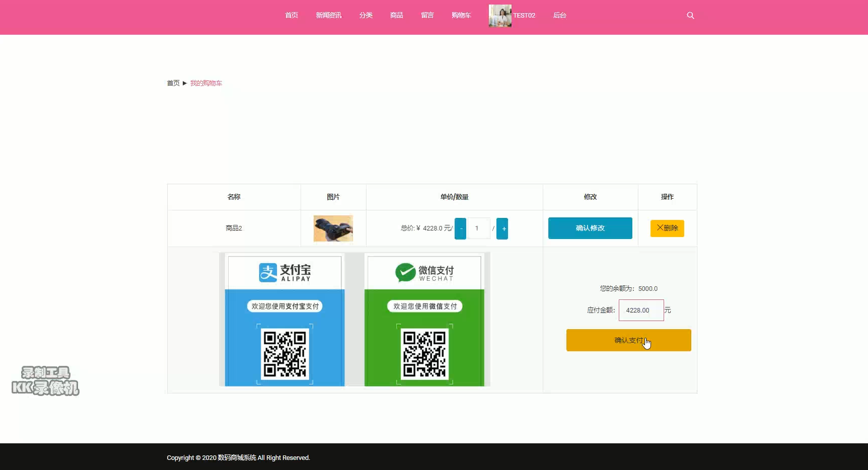Open the 后台 admin page
This screenshot has width=868, height=470.
[559, 15]
